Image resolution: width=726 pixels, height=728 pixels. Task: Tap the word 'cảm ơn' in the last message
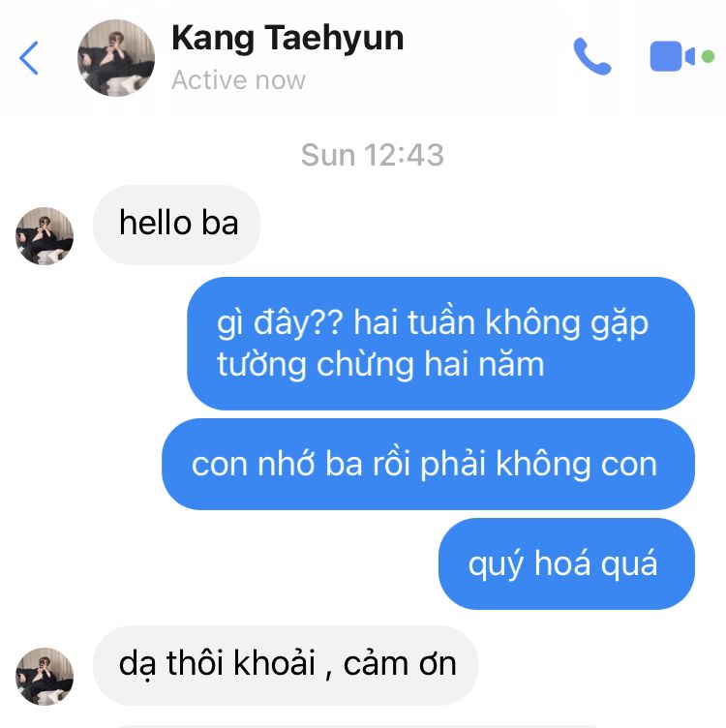pyautogui.click(x=400, y=664)
